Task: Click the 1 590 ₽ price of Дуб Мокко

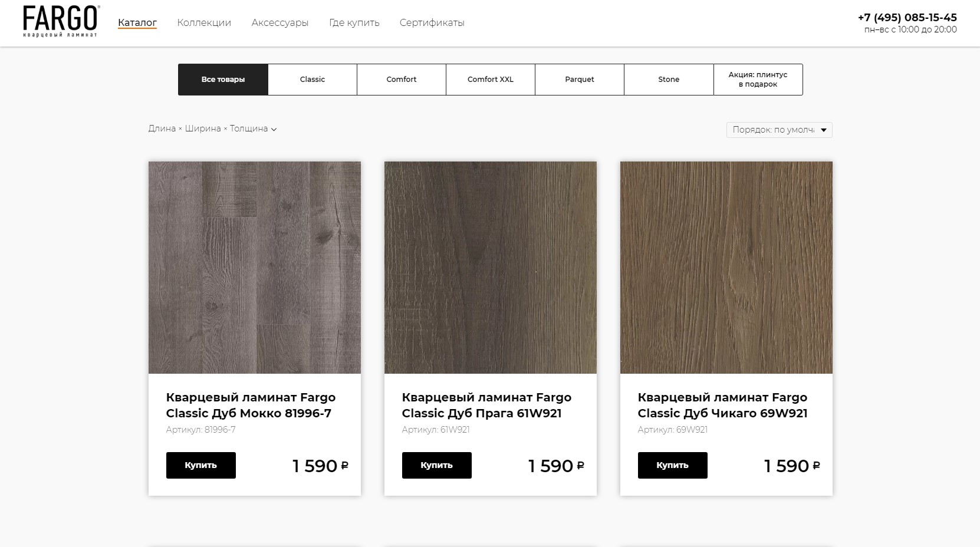Action: click(x=320, y=466)
